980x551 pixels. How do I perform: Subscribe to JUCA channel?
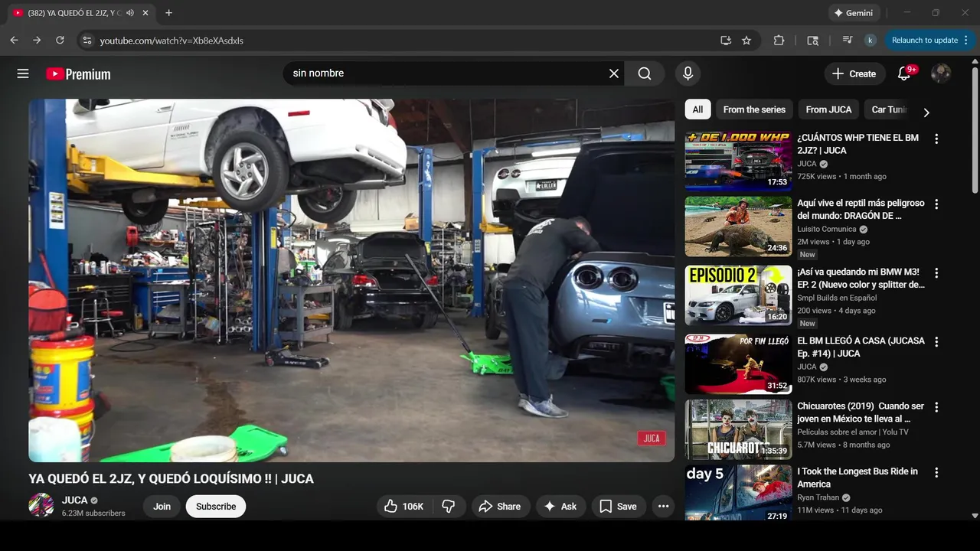[x=216, y=507]
